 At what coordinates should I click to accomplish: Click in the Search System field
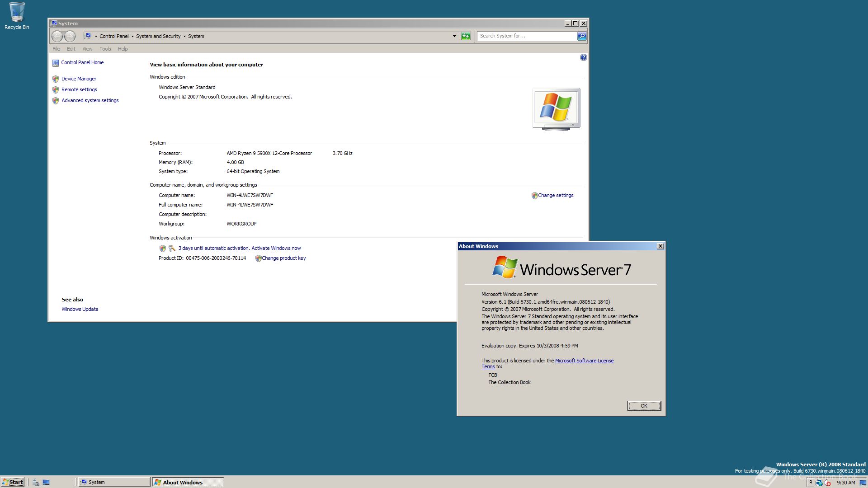pyautogui.click(x=527, y=36)
